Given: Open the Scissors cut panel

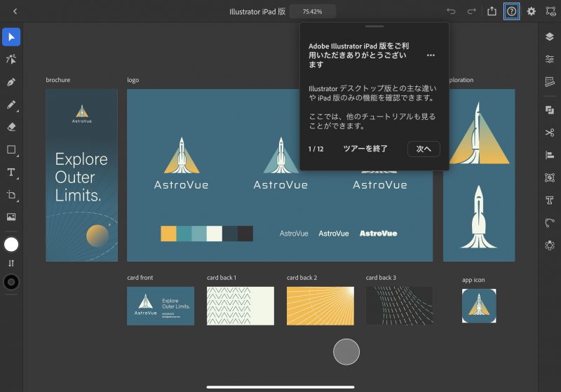Looking at the screenshot, I should 550,133.
